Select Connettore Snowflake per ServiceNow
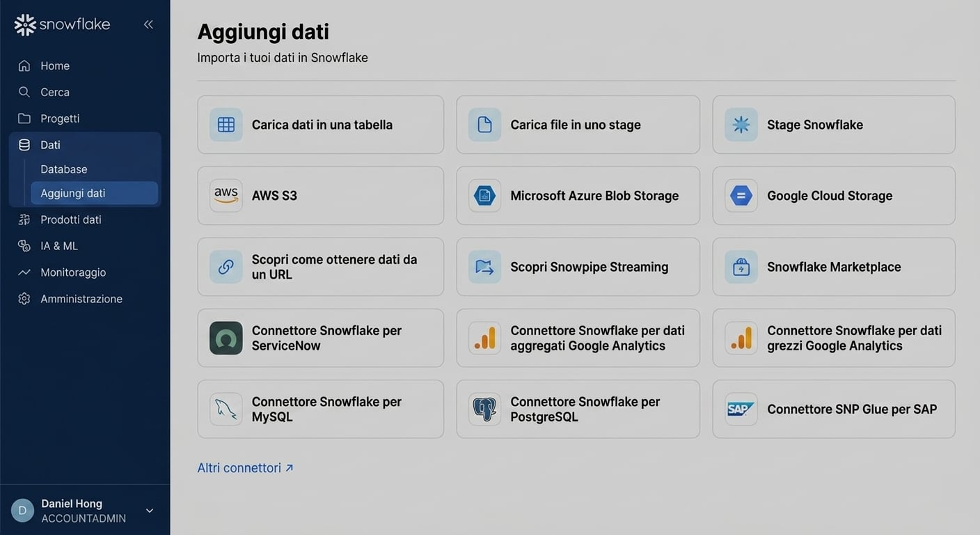This screenshot has height=535, width=980. [x=320, y=338]
